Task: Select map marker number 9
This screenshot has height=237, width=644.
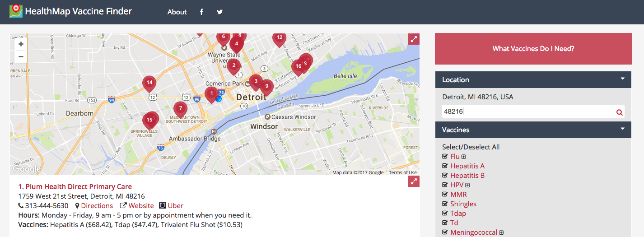Action: pos(266,87)
